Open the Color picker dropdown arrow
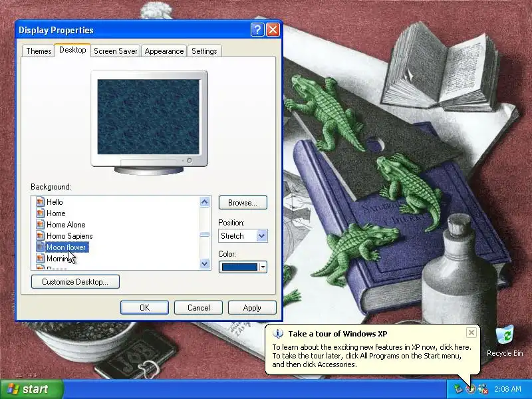 tap(263, 267)
